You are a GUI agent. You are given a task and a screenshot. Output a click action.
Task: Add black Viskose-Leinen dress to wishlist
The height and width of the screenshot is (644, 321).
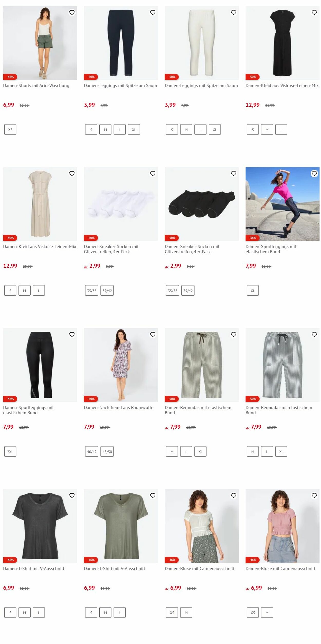(314, 12)
